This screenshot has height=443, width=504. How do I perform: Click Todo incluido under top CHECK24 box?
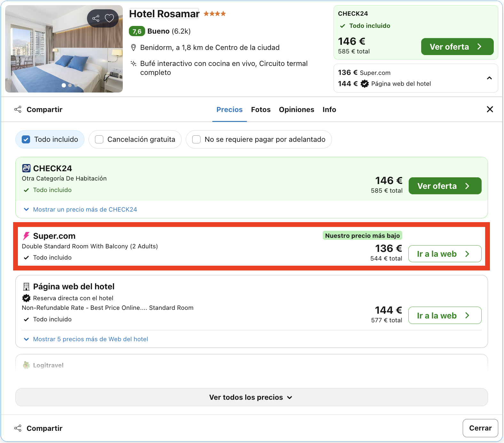point(369,26)
